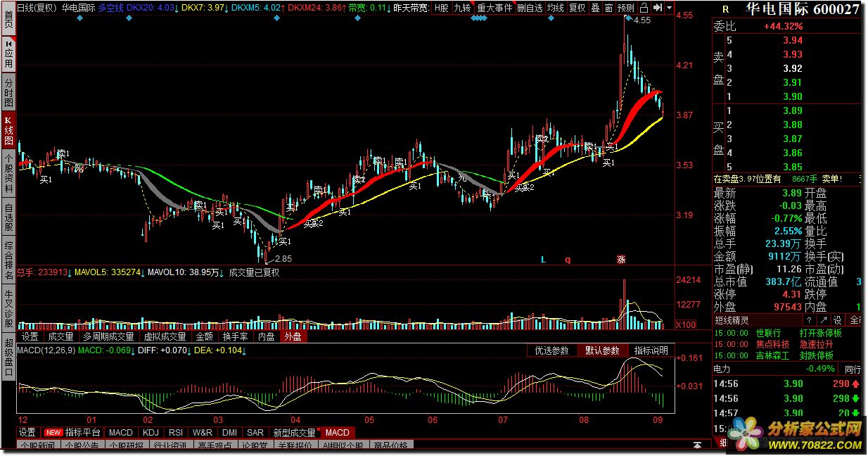868x456 pixels.
Task: Select 外盘 tab in volume panel
Action: 293,336
